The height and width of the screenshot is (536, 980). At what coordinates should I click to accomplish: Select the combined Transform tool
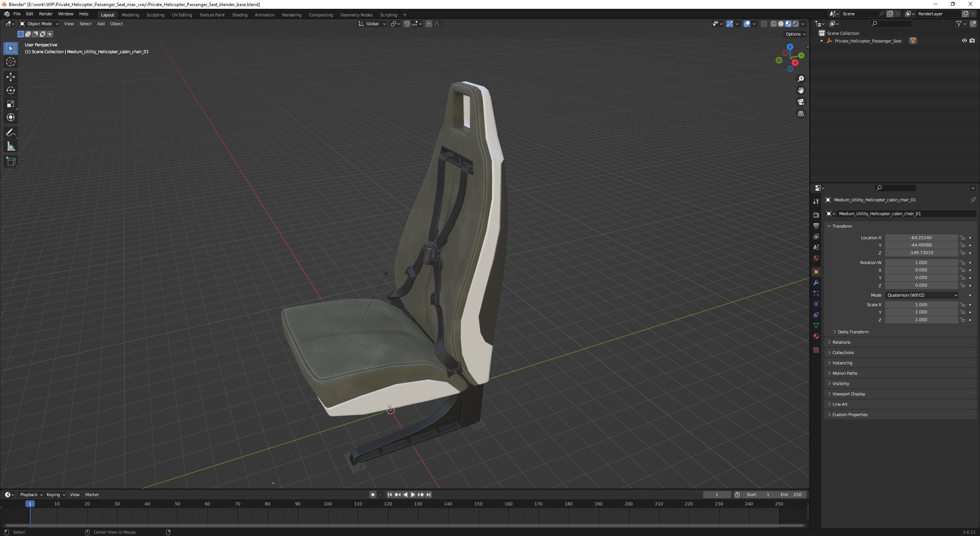[11, 117]
